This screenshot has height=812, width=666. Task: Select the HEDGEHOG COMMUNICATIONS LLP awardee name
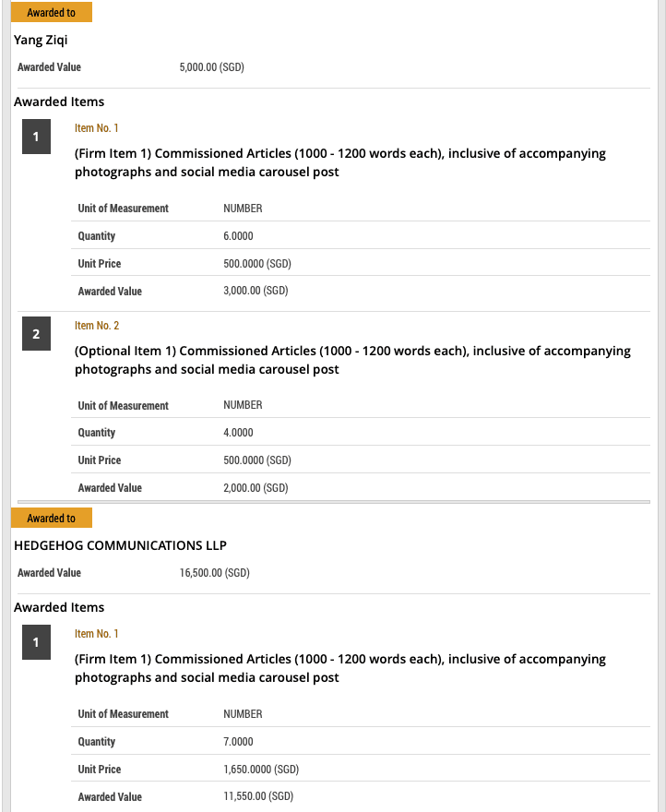[x=120, y=545]
